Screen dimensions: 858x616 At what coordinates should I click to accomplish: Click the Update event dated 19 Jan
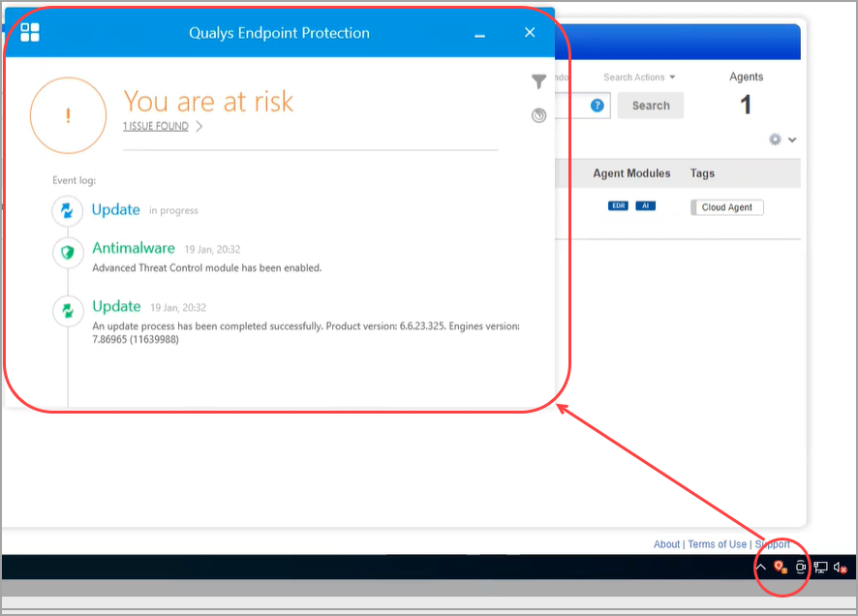coord(116,306)
